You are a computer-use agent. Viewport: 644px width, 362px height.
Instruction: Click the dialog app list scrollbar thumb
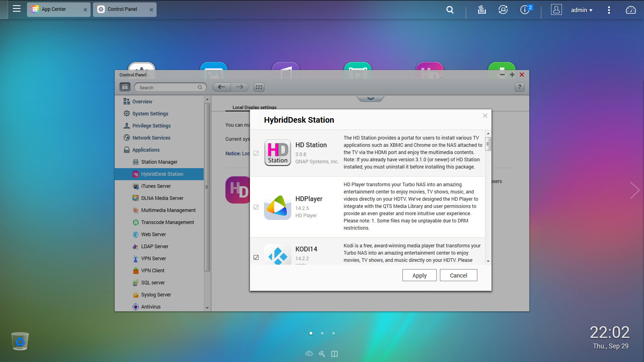[x=488, y=144]
